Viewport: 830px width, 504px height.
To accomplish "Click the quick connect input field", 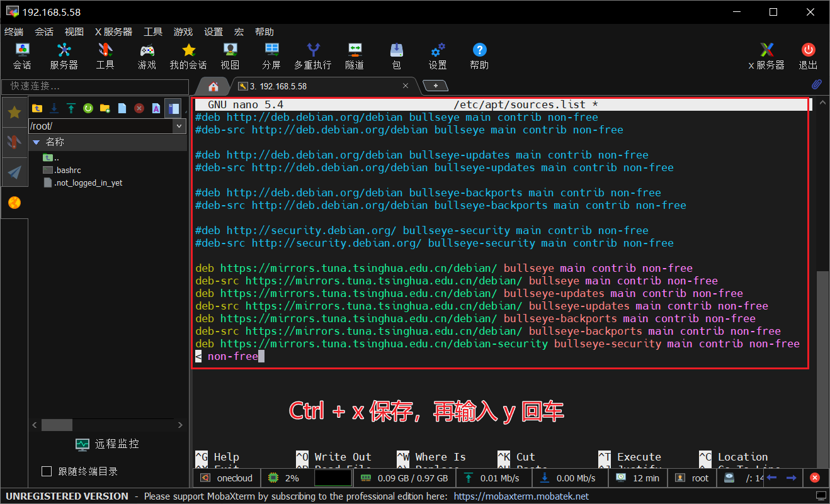I will [x=95, y=86].
